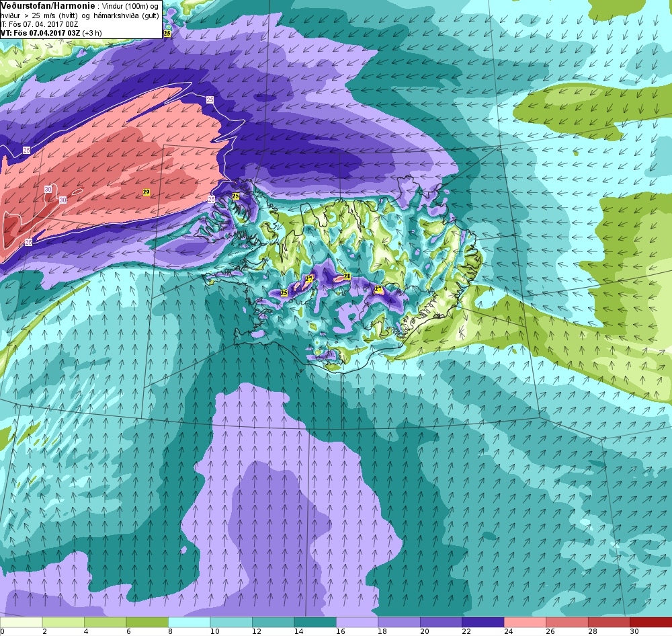Viewport: 672px width, 636px height.
Task: Click the dark teal 14–16 m/s legend swatch
Action: click(x=315, y=622)
